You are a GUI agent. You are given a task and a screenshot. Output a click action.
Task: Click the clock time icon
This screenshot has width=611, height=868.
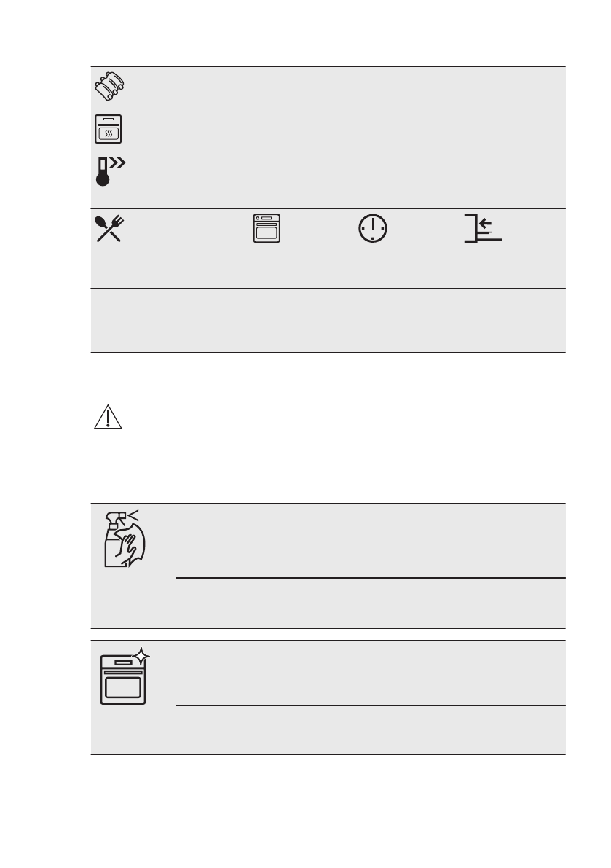[x=372, y=228]
